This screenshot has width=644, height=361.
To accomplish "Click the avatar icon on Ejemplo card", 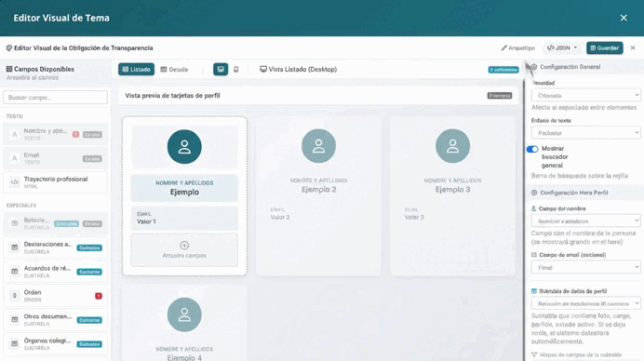I will point(184,147).
